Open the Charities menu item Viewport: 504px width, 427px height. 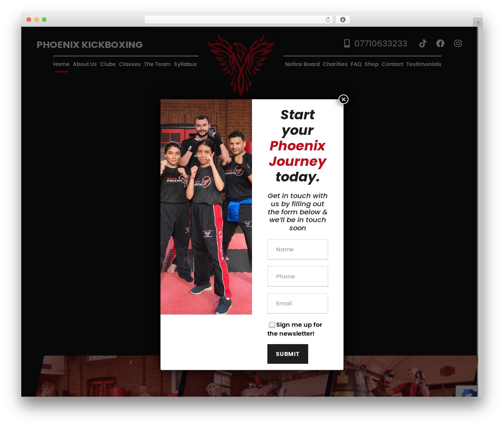(x=335, y=64)
